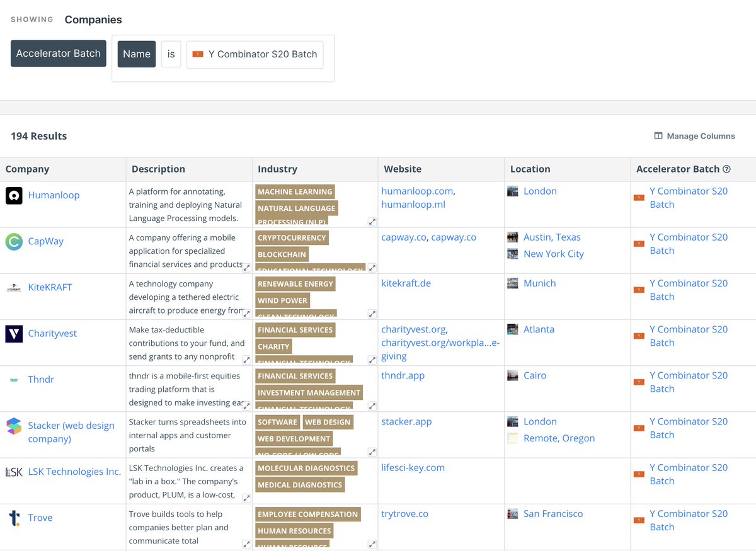Click the MACHINE LEARNING industry tag
756x551 pixels.
[x=295, y=191]
